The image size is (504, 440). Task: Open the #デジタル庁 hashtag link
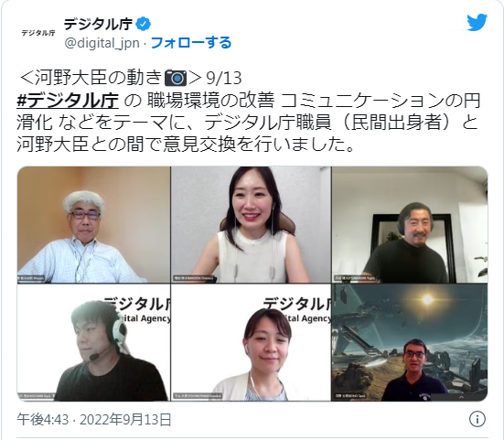point(68,101)
